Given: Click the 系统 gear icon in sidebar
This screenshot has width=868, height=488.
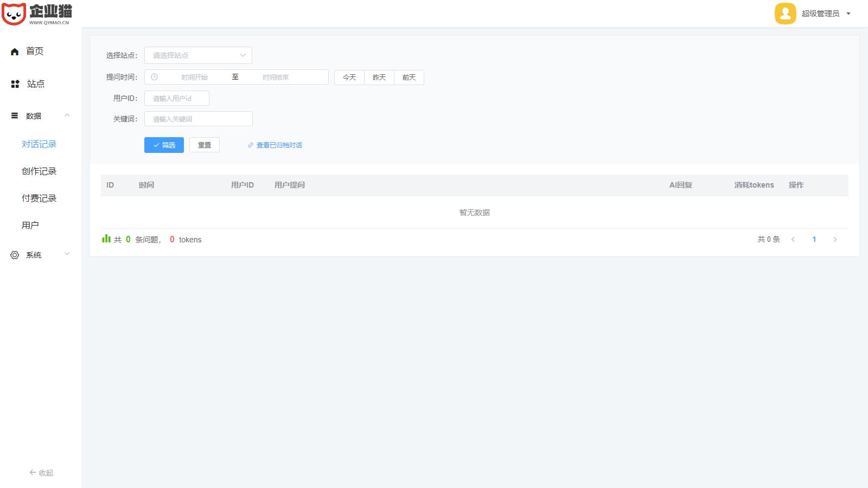Looking at the screenshot, I should click(15, 255).
